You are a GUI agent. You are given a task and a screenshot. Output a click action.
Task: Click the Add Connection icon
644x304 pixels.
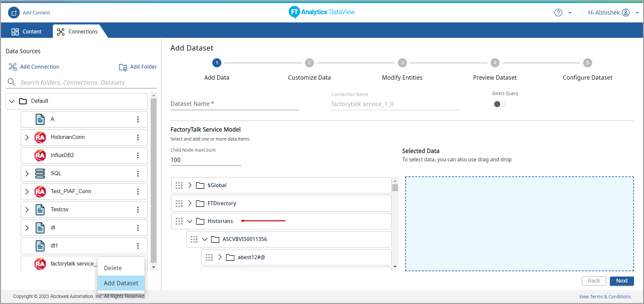point(13,67)
